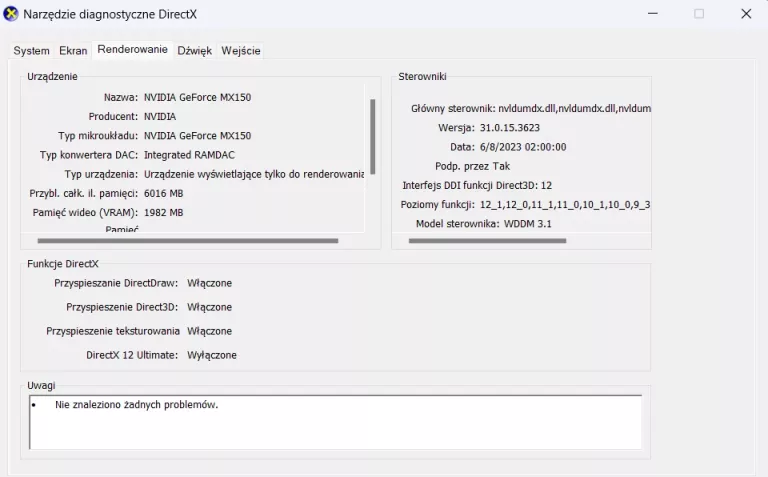Click the Główny sterownik driver file list
This screenshot has height=477, width=768.
point(575,109)
